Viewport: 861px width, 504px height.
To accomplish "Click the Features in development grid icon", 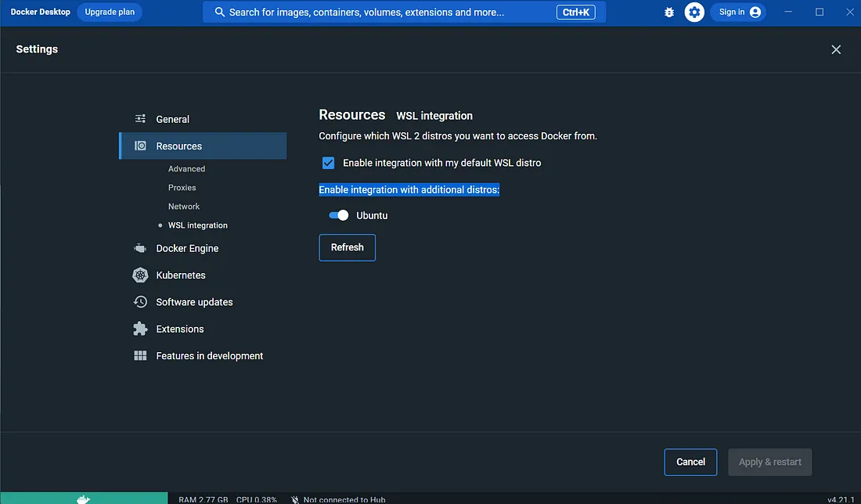I will (141, 356).
